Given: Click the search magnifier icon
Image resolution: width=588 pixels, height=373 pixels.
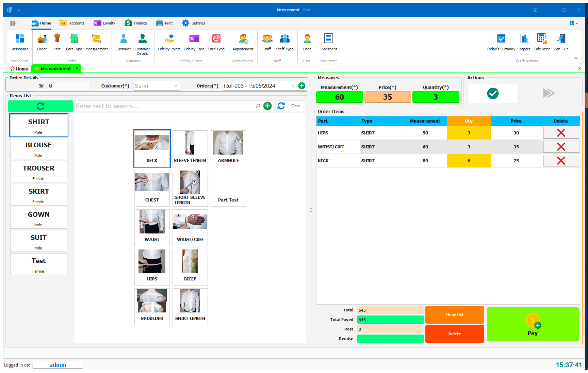Looking at the screenshot, I should (258, 106).
